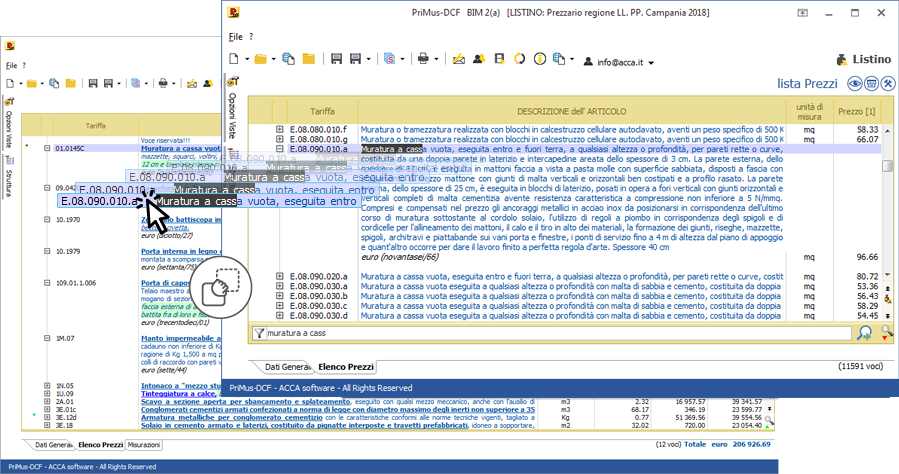Click Manto impermeabile link in back window
Screen dimensions: 899x474
181,338
